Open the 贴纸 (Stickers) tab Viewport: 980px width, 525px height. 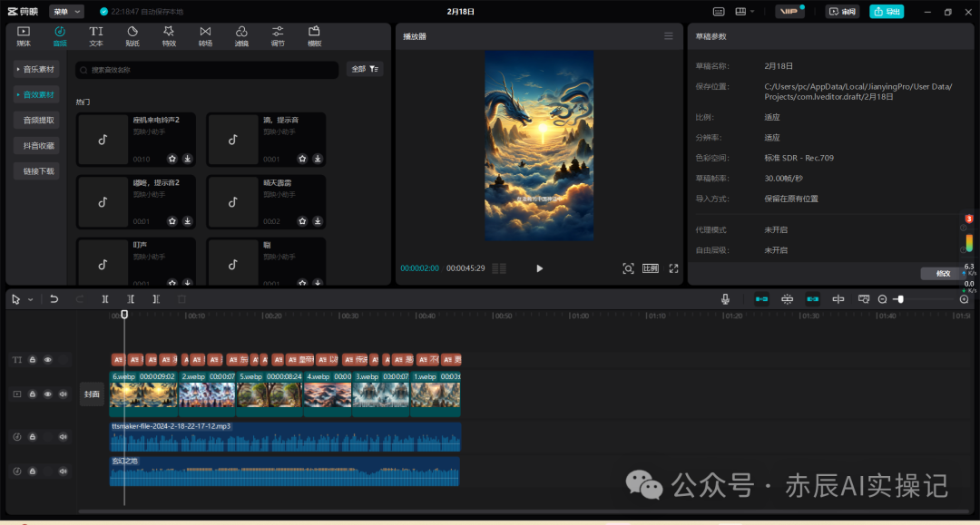click(x=132, y=36)
